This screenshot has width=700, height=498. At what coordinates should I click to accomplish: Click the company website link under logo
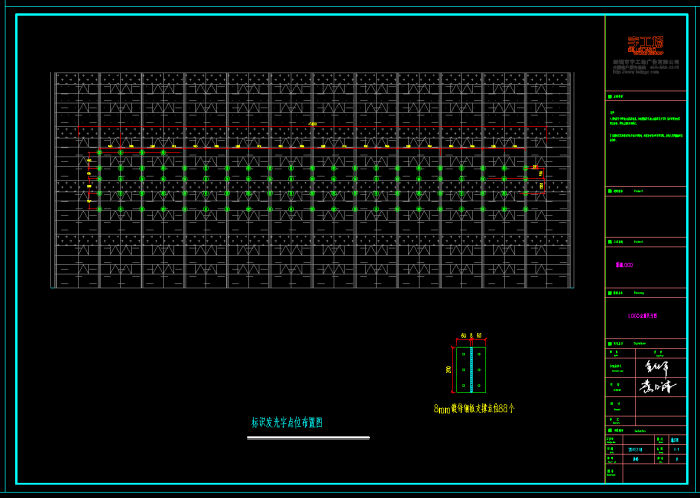pos(630,72)
